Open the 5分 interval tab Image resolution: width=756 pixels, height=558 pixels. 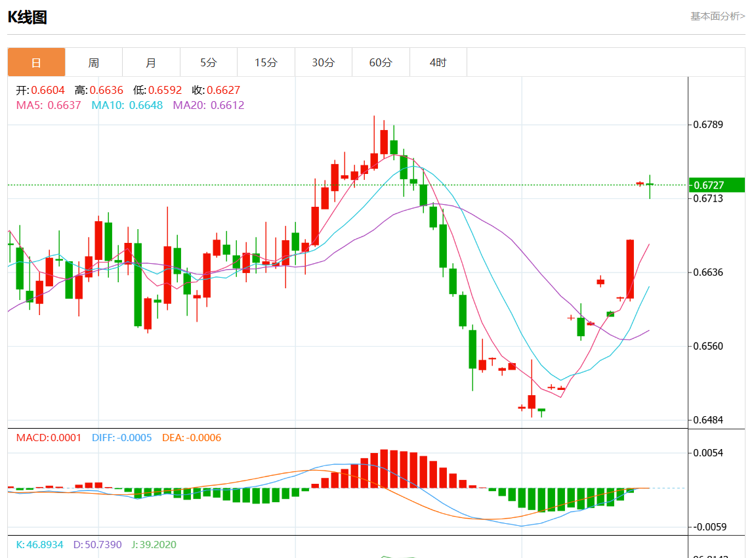pos(208,62)
